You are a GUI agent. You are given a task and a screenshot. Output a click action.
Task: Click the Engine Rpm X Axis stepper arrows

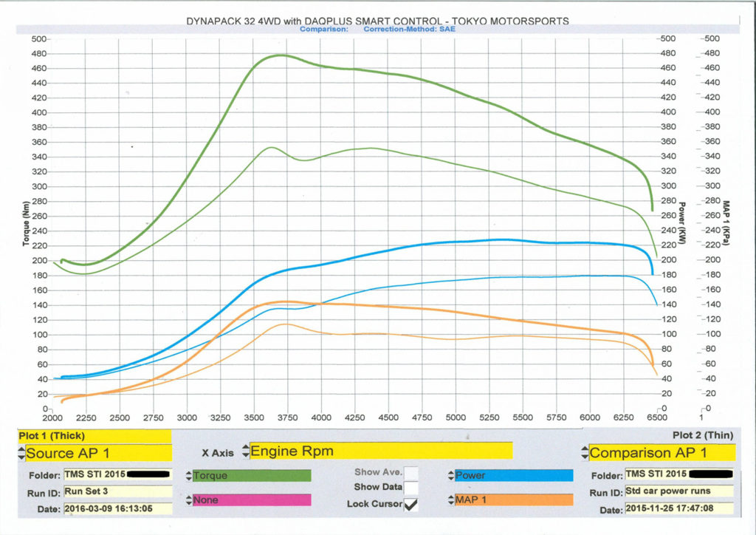[x=245, y=451]
